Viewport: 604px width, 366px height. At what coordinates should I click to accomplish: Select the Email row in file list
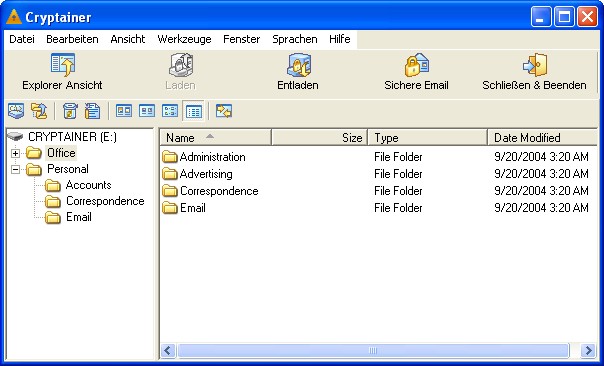[x=378, y=208]
